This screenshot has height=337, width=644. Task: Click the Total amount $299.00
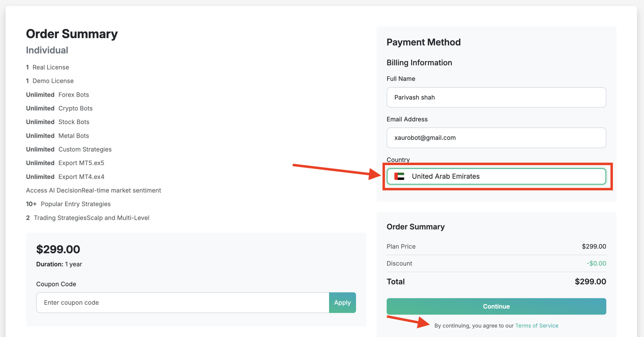pyautogui.click(x=590, y=281)
